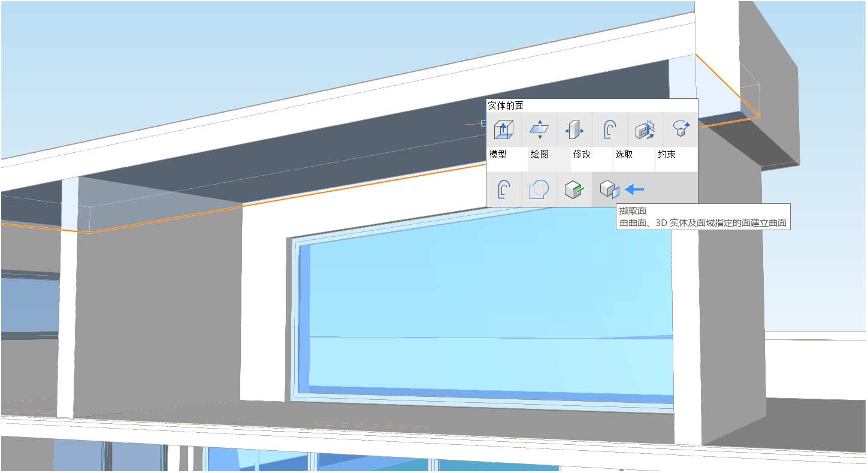Viewport: 868px width, 473px height.
Task: Click the cube icon with green line
Action: [x=574, y=190]
